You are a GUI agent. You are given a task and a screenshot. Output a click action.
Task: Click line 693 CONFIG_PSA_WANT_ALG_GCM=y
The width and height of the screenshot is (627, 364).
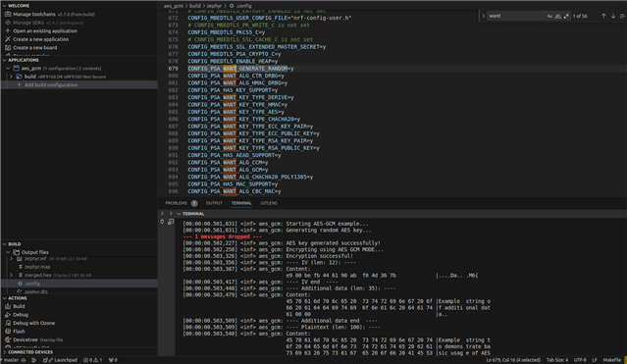pos(228,170)
